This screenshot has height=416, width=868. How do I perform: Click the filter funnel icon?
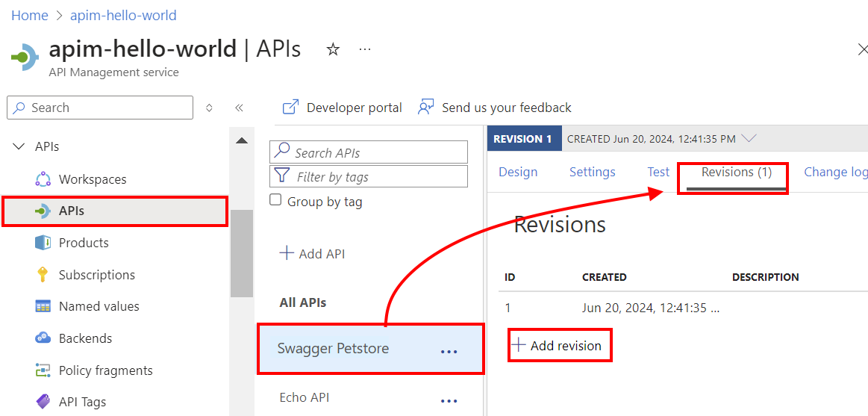282,176
